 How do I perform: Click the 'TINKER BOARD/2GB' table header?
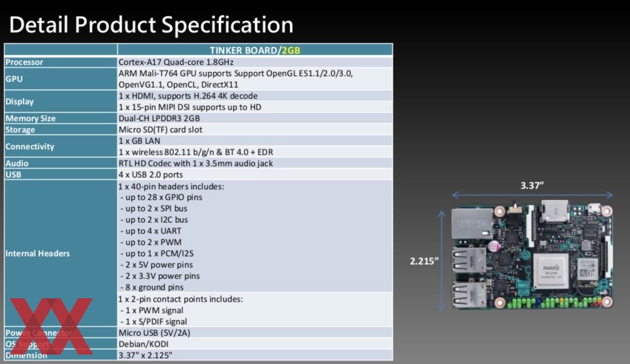point(255,50)
